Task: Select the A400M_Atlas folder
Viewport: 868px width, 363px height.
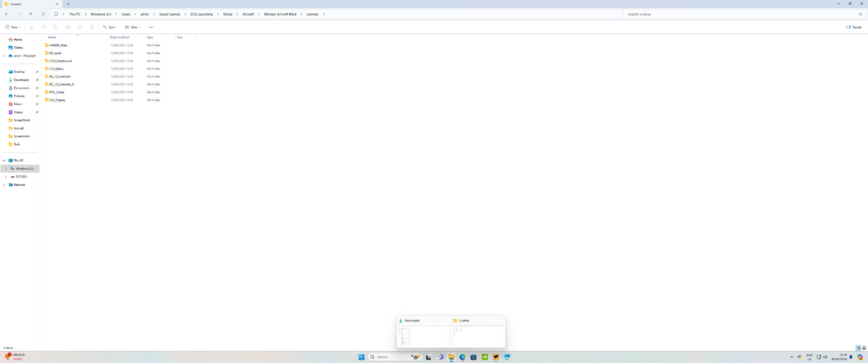Action: [56, 45]
